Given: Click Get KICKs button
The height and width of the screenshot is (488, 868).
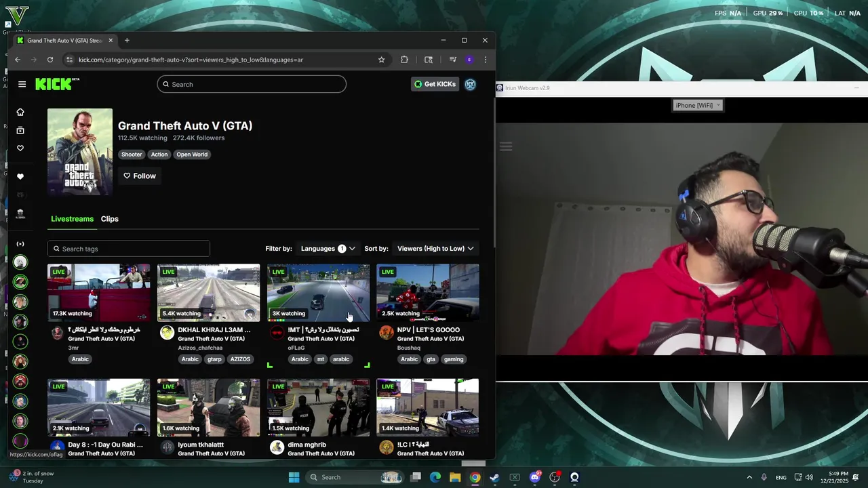Looking at the screenshot, I should coord(435,84).
